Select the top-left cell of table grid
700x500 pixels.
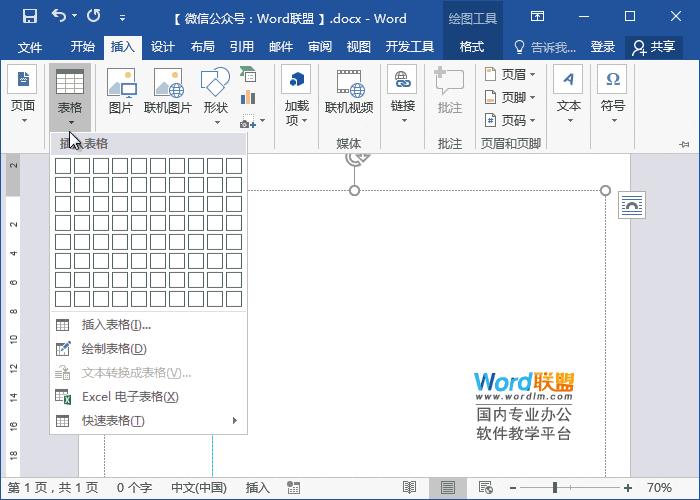pyautogui.click(x=63, y=166)
